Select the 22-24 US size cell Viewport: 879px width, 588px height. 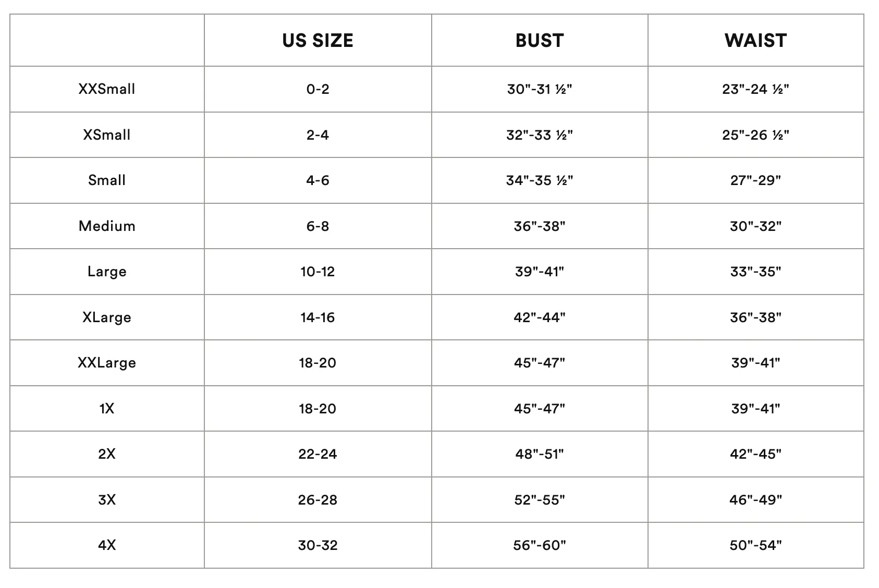tap(318, 454)
